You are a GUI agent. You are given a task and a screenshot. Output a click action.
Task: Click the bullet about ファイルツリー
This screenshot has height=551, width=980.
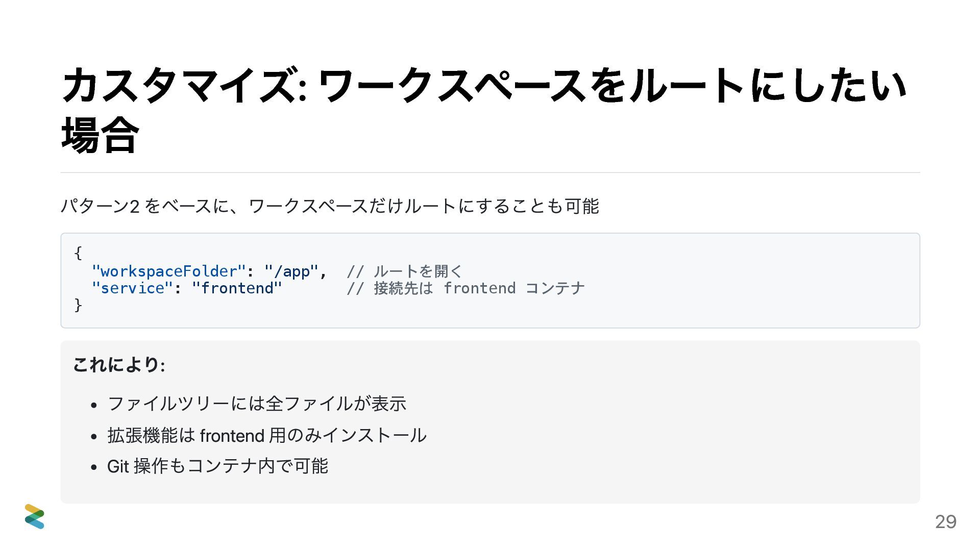click(257, 404)
